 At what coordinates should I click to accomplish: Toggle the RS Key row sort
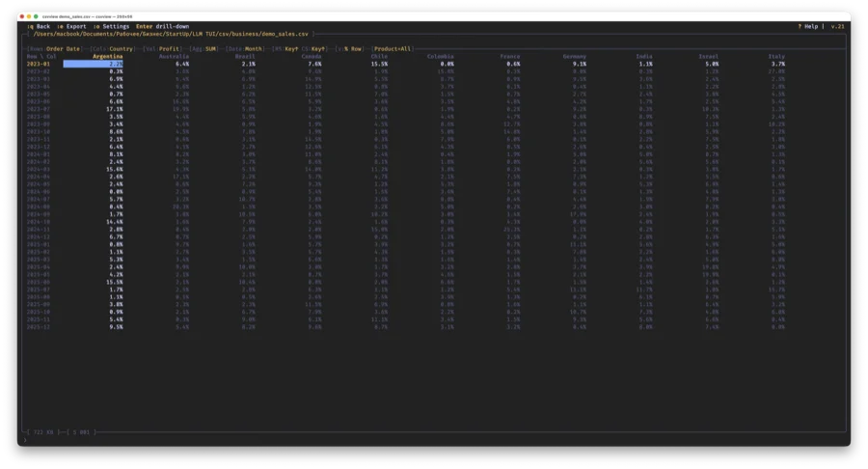click(285, 48)
